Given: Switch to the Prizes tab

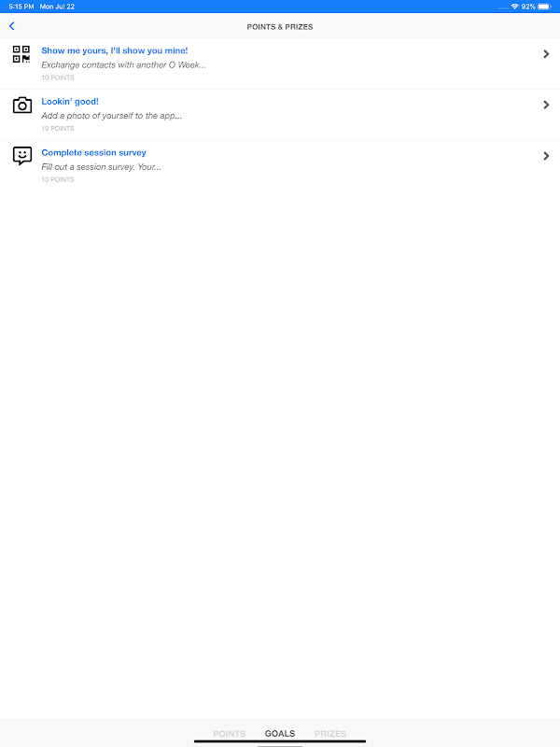Looking at the screenshot, I should click(330, 733).
